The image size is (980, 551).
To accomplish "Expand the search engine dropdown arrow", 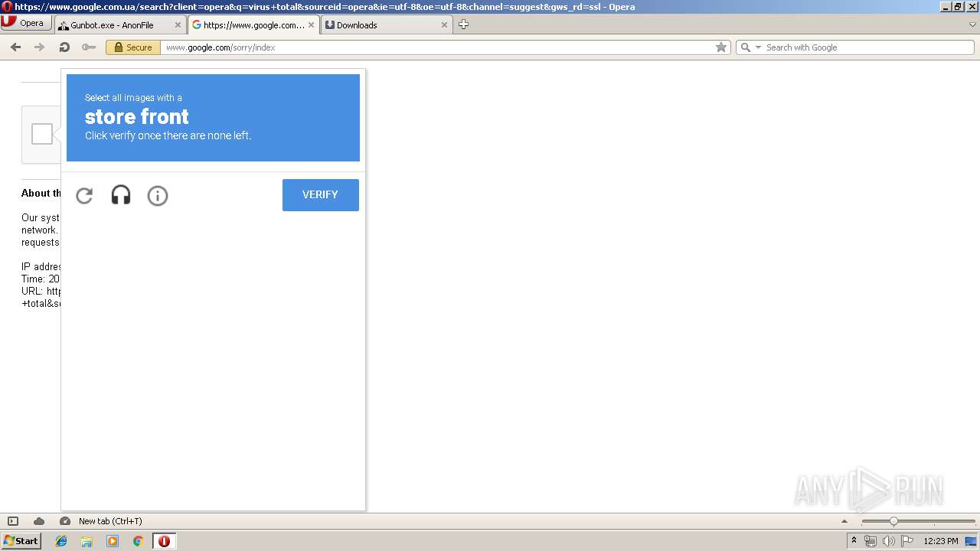I will [x=759, y=47].
